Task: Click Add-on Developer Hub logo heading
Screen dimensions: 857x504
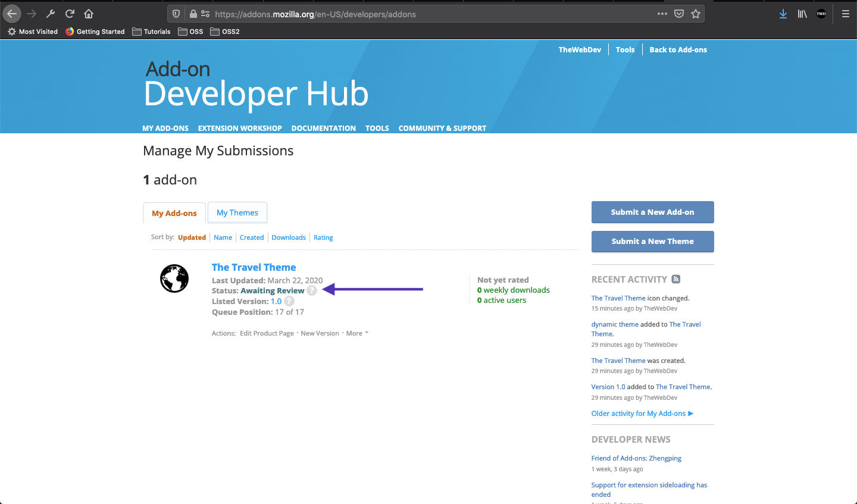Action: [x=257, y=86]
